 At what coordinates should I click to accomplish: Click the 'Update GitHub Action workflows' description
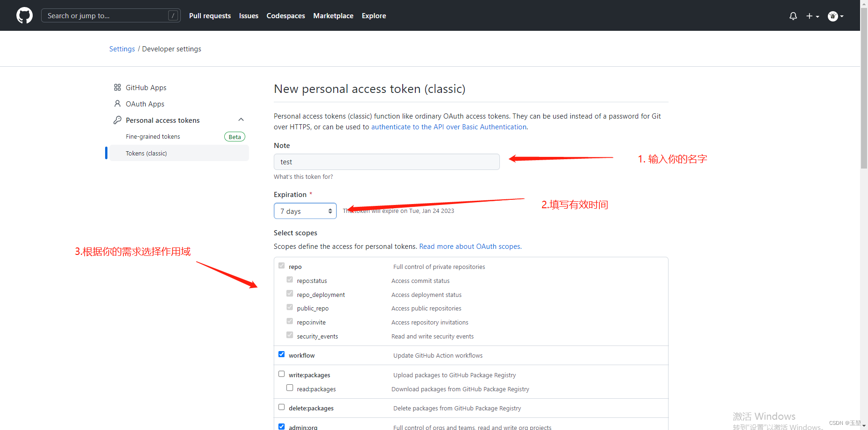tap(438, 356)
